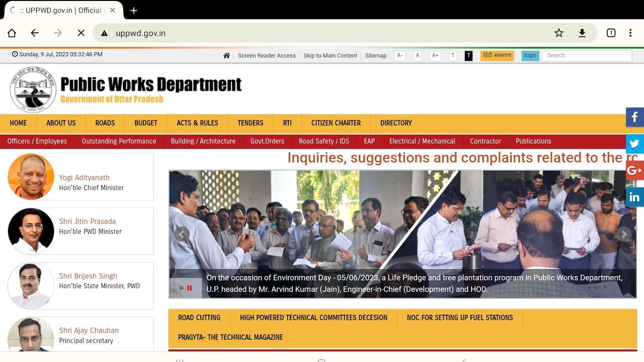Open the ABOUT US menu

(61, 123)
